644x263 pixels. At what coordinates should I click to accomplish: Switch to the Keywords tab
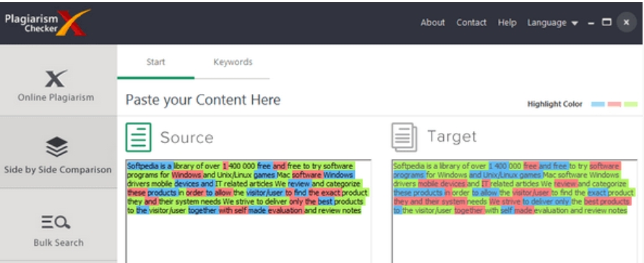[233, 62]
